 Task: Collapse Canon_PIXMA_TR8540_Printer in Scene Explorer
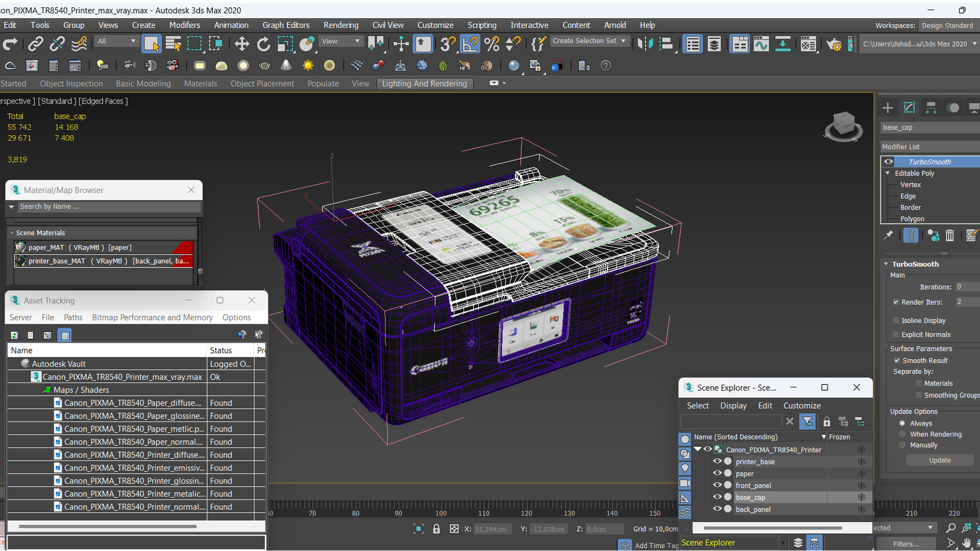697,449
